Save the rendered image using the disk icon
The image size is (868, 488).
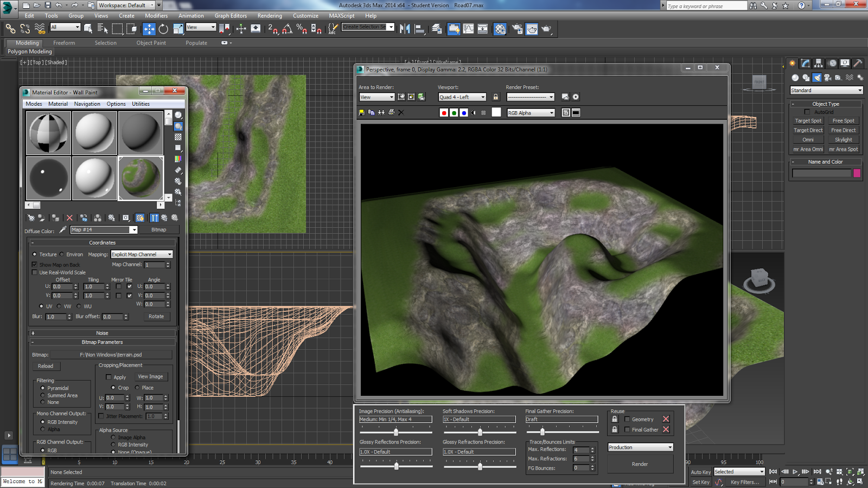click(x=362, y=112)
